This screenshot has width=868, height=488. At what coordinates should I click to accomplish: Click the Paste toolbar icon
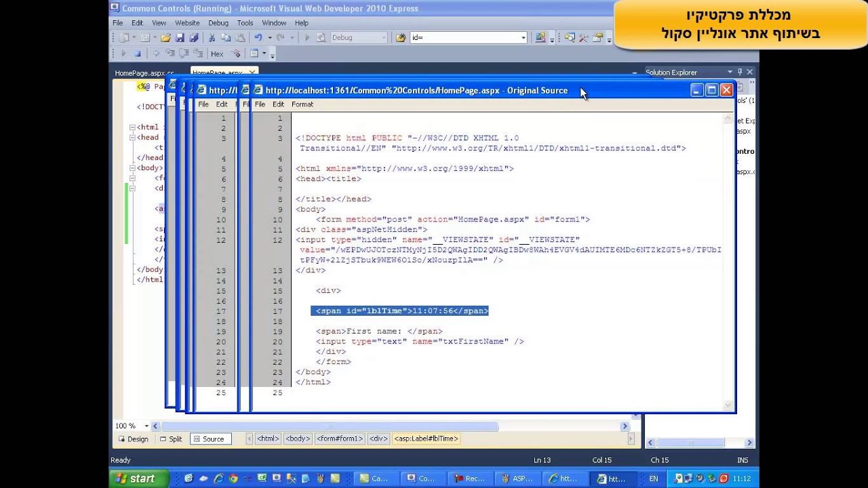point(239,38)
